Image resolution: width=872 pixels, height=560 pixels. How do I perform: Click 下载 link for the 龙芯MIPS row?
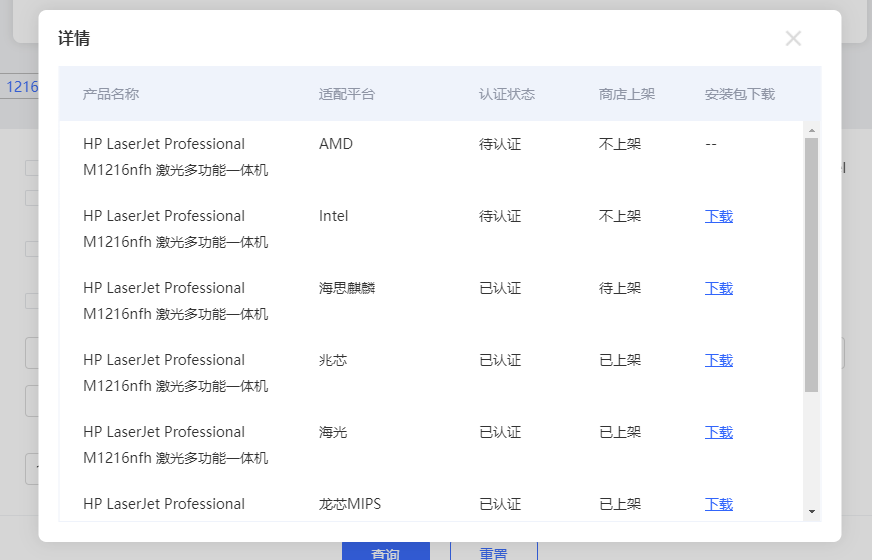(718, 504)
